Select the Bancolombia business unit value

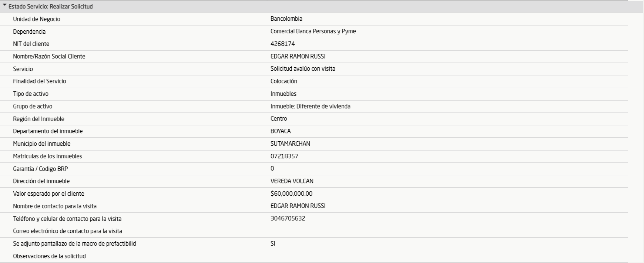(286, 19)
